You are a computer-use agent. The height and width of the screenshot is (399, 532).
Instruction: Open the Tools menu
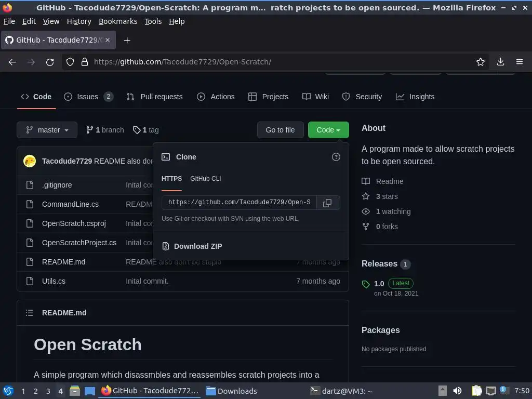[153, 21]
